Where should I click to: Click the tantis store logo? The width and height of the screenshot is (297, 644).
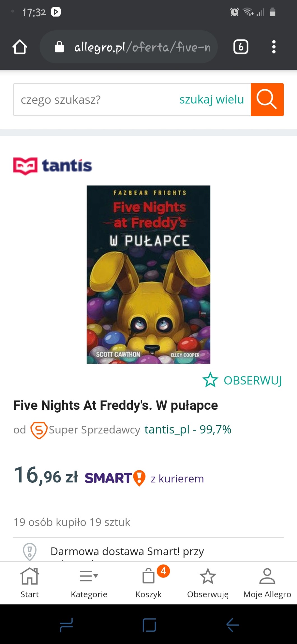click(53, 166)
